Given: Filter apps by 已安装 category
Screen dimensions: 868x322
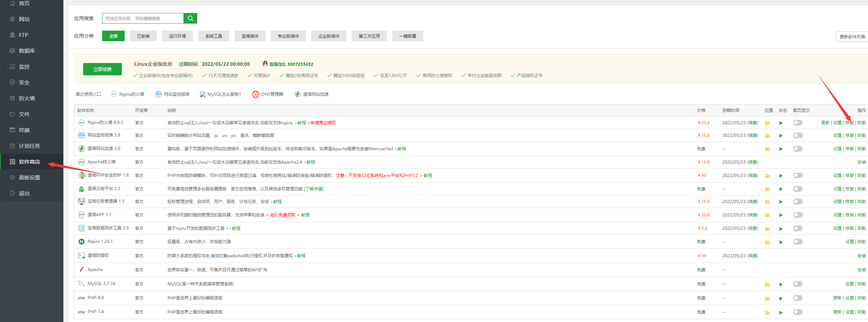Looking at the screenshot, I should click(143, 36).
